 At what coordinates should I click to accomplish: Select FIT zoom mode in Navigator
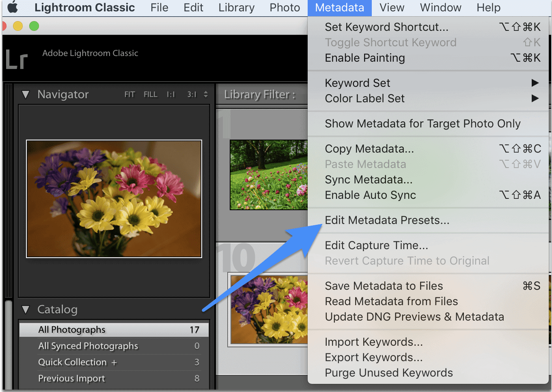[x=129, y=94]
